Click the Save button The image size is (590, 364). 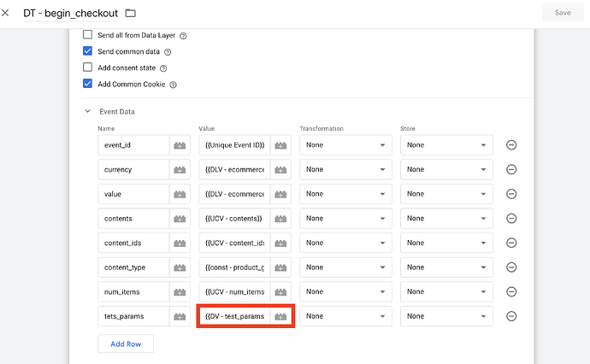tap(563, 13)
